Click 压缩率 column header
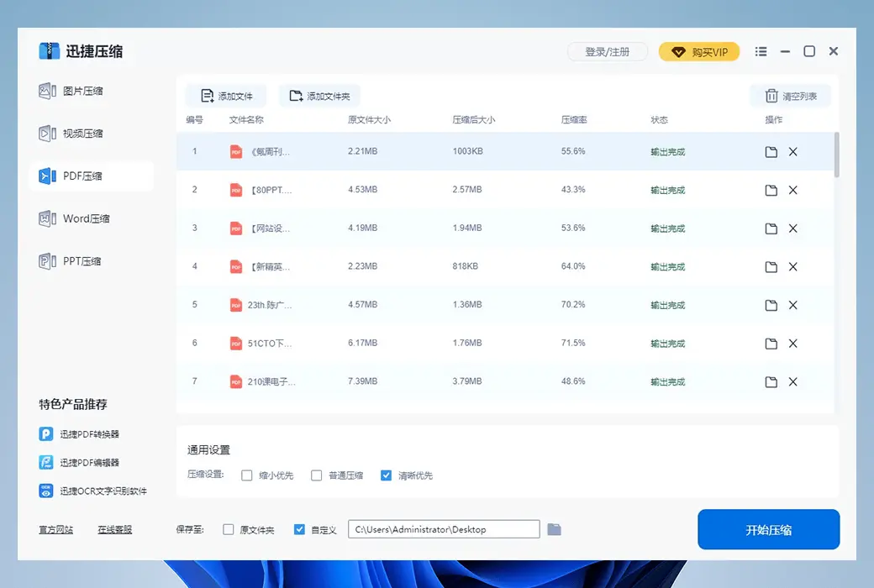The height and width of the screenshot is (588, 874). 574,120
